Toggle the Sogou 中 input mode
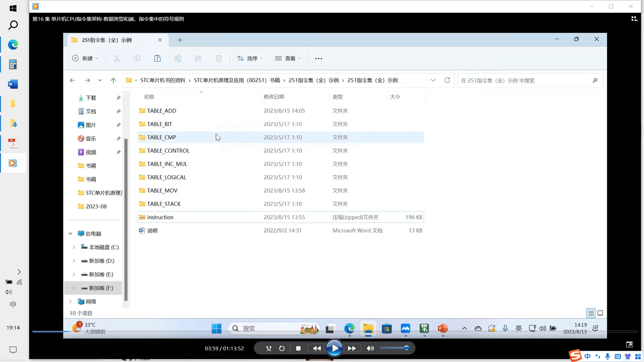The image size is (644, 362). (587, 357)
